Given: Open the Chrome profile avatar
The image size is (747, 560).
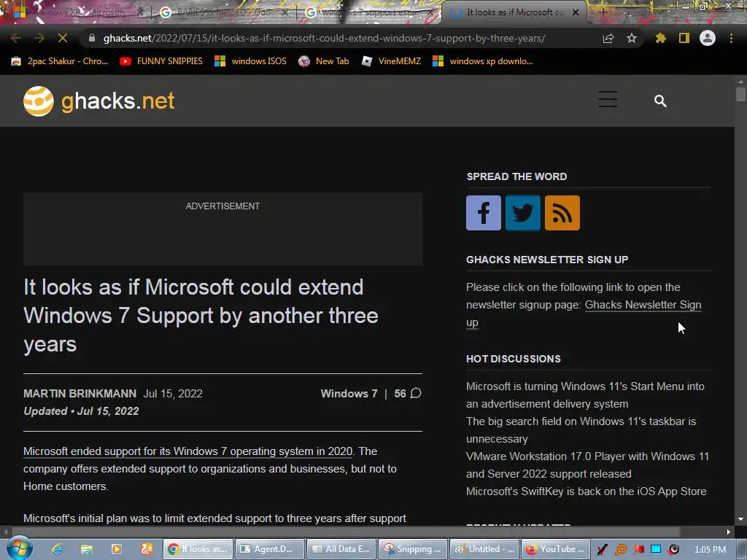Looking at the screenshot, I should (x=708, y=38).
